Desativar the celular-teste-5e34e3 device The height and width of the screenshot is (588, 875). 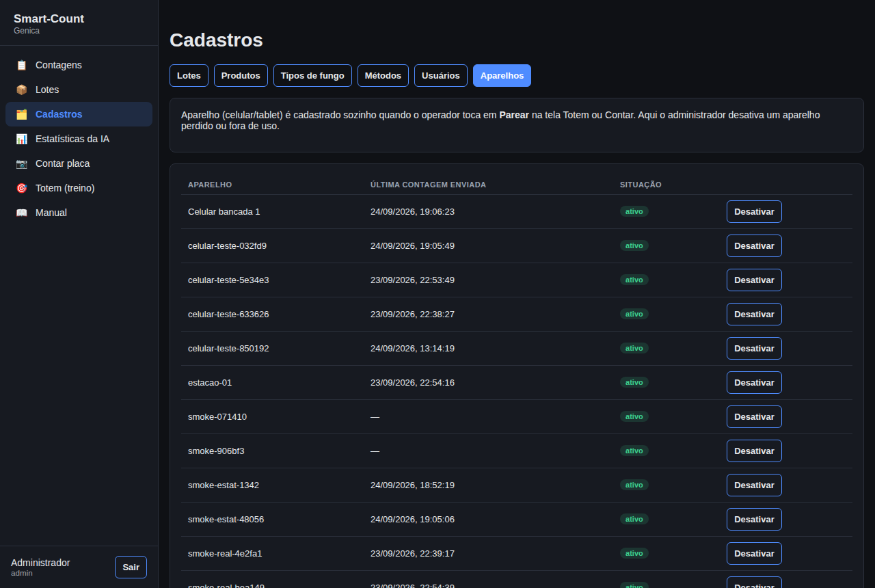coord(754,280)
